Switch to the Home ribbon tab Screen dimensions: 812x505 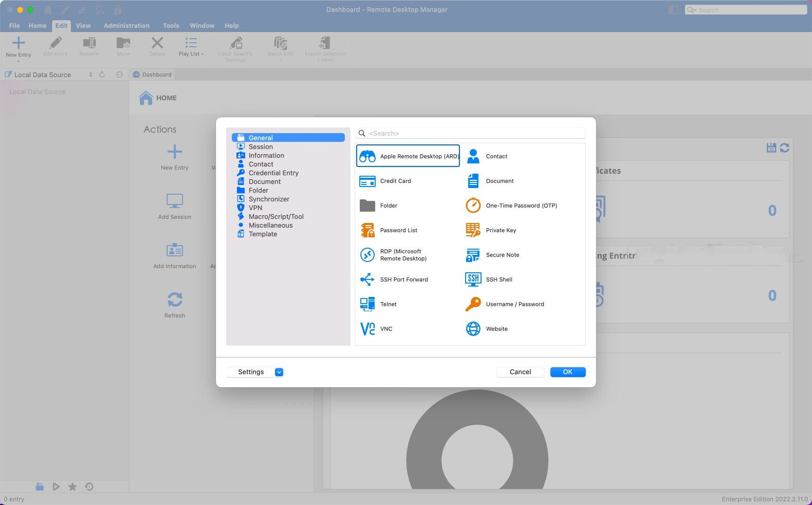37,25
